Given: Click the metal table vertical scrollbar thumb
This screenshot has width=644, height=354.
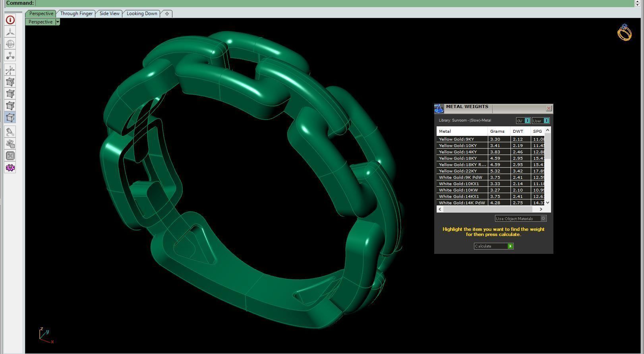Looking at the screenshot, I should coord(548,146).
